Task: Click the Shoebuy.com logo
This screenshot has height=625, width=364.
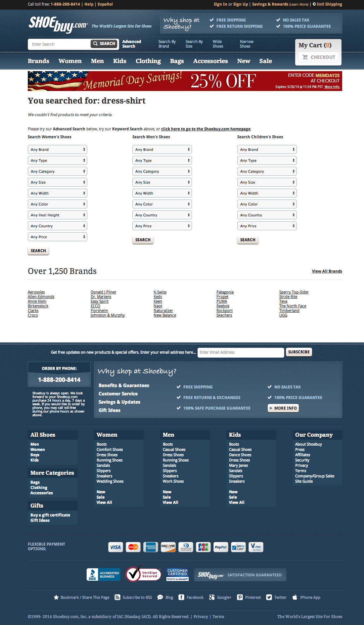Action: click(x=58, y=24)
